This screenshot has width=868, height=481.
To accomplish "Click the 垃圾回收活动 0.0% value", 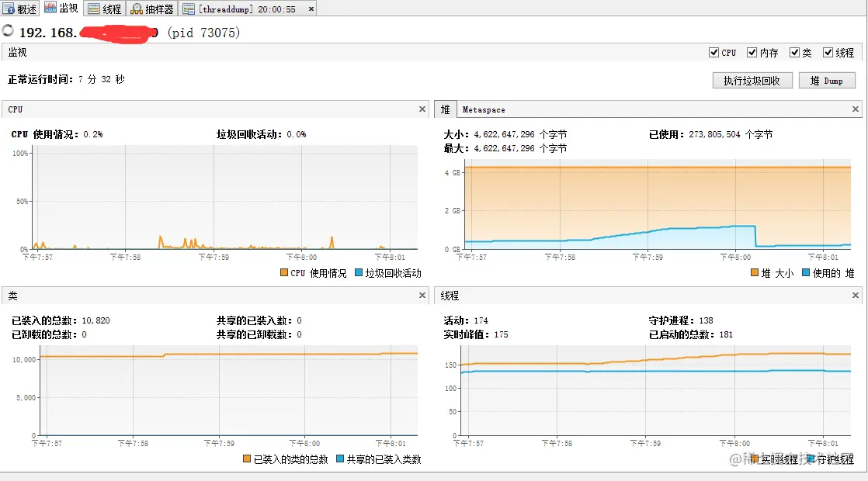I will [296, 134].
